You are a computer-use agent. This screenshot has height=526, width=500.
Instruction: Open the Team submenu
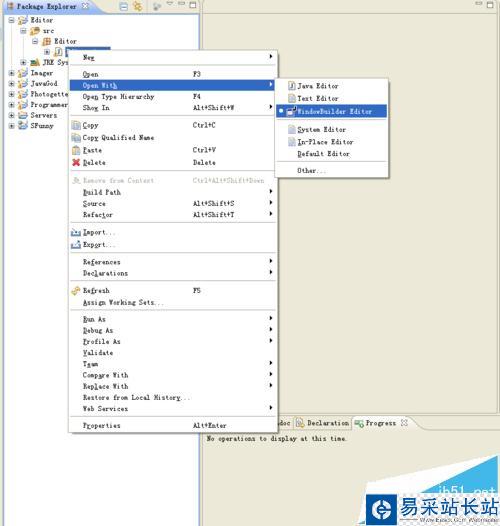tap(173, 364)
